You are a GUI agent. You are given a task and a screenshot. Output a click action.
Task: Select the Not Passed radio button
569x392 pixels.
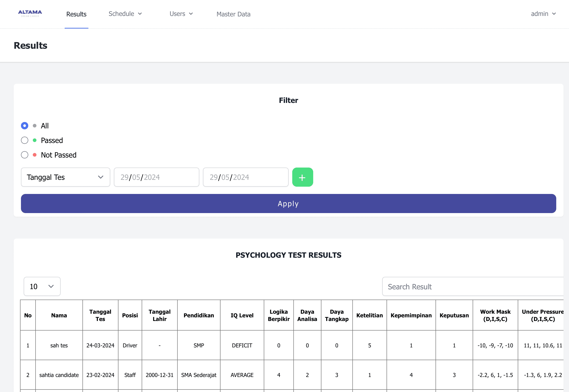(25, 155)
